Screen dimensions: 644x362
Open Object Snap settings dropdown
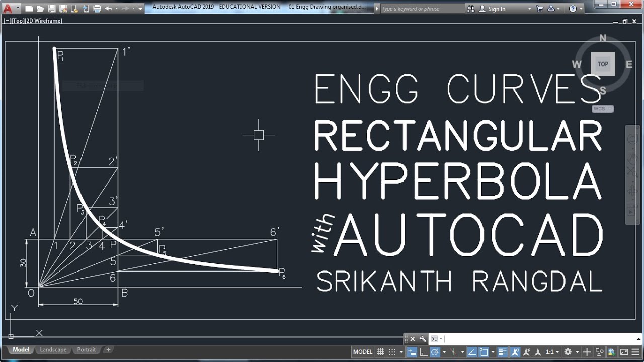493,352
